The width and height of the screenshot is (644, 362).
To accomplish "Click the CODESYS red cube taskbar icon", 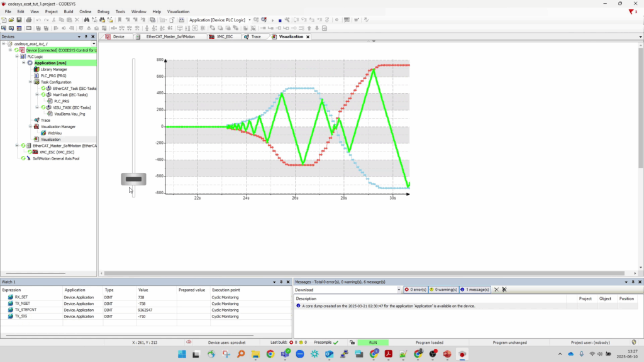I will click(x=462, y=354).
